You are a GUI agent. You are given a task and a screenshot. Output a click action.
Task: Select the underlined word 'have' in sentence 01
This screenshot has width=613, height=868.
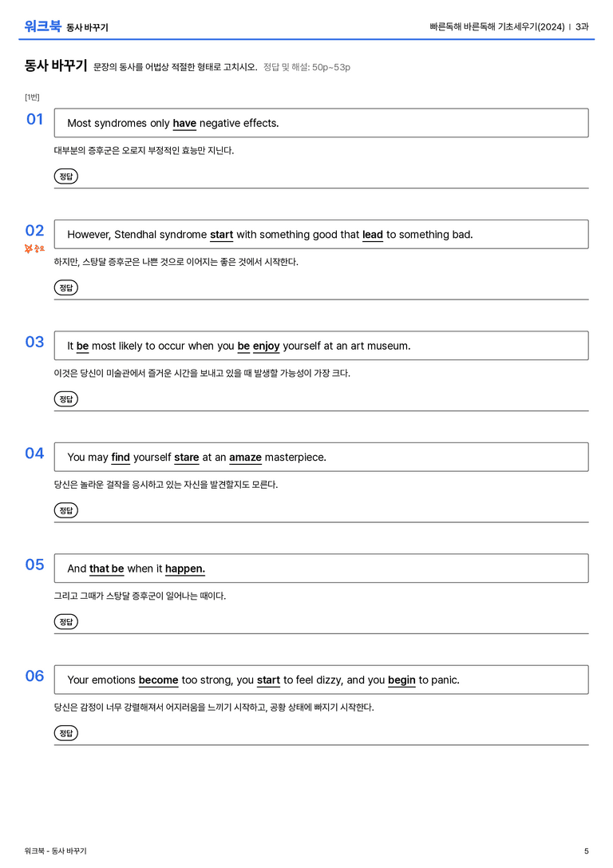(x=184, y=124)
